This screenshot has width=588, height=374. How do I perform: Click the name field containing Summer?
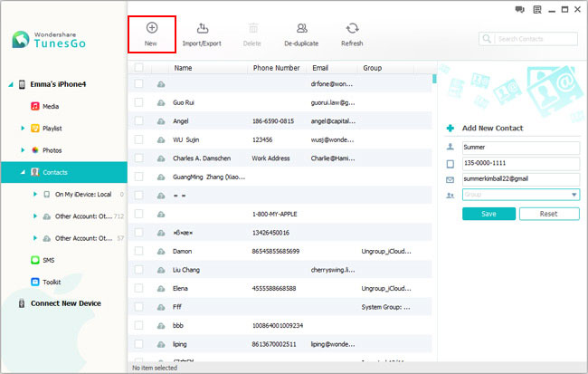coord(521,148)
